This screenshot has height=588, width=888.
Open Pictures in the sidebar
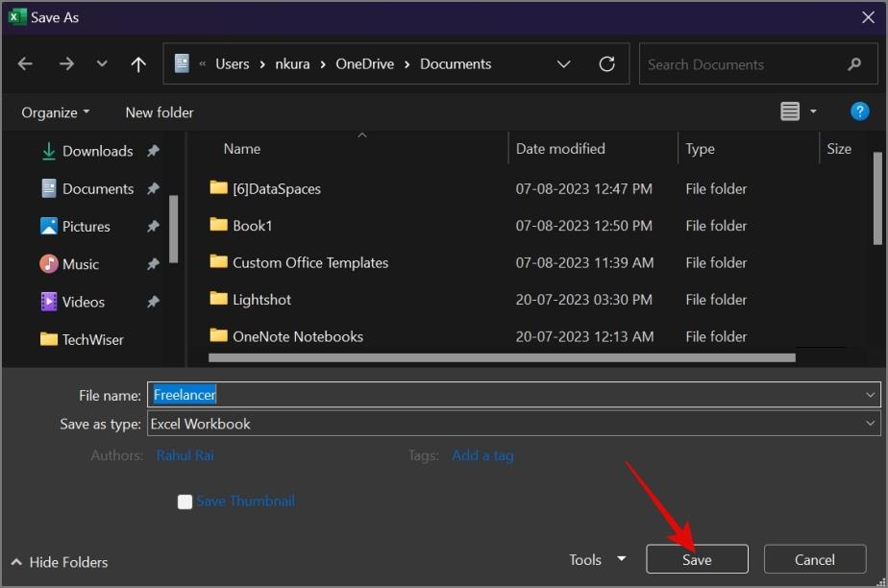(x=75, y=227)
